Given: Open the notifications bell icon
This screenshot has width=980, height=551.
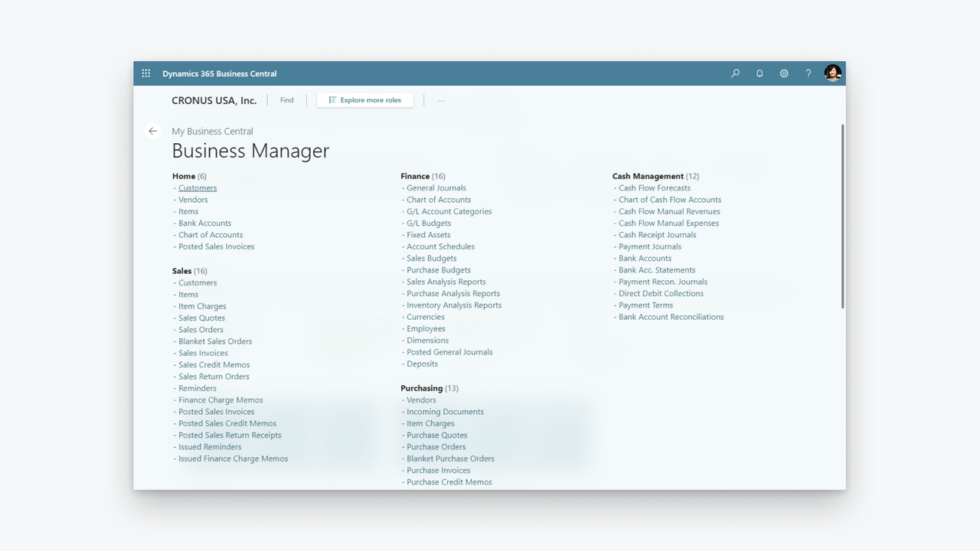Looking at the screenshot, I should [x=759, y=73].
